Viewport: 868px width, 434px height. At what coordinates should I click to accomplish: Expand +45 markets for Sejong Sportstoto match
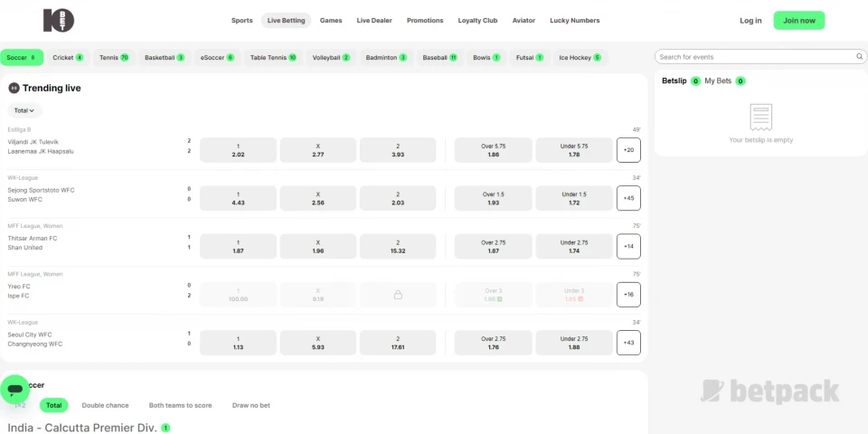(628, 198)
